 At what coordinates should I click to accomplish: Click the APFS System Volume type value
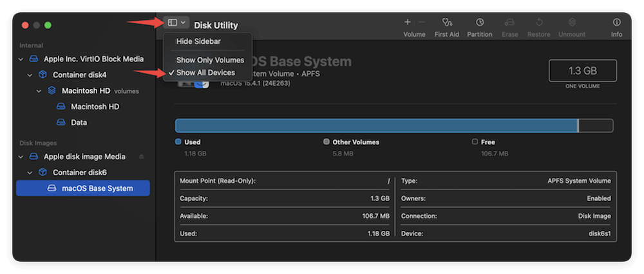579,181
